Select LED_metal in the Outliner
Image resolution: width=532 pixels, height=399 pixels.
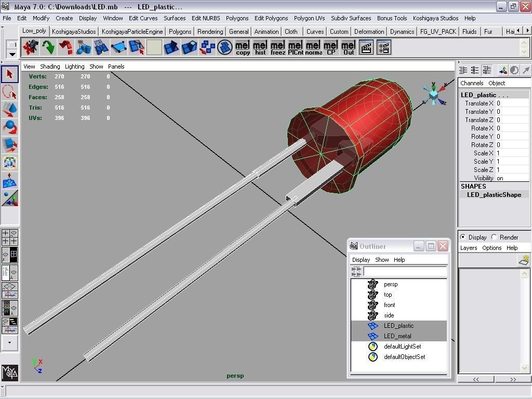(398, 336)
